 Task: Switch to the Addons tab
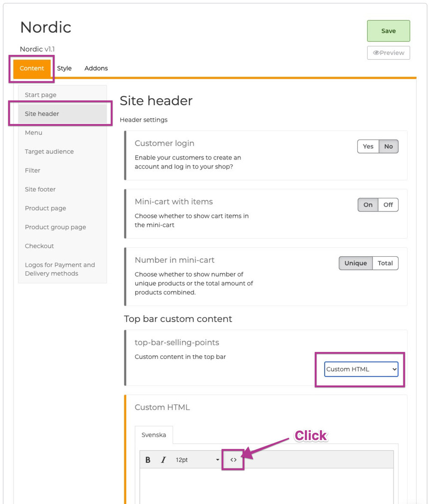click(96, 68)
